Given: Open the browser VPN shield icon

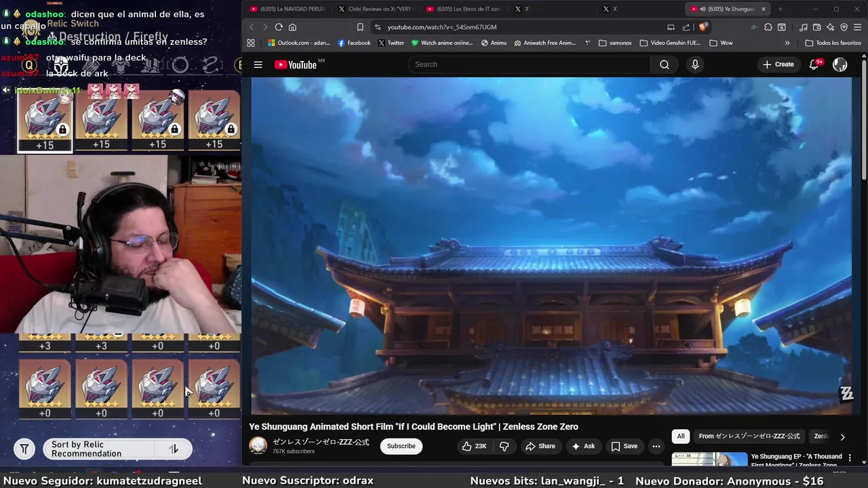Looking at the screenshot, I should (x=844, y=27).
